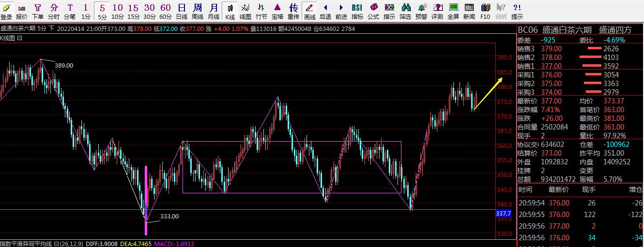Open F10 company information
The width and height of the screenshot is (644, 247).
[x=485, y=11]
